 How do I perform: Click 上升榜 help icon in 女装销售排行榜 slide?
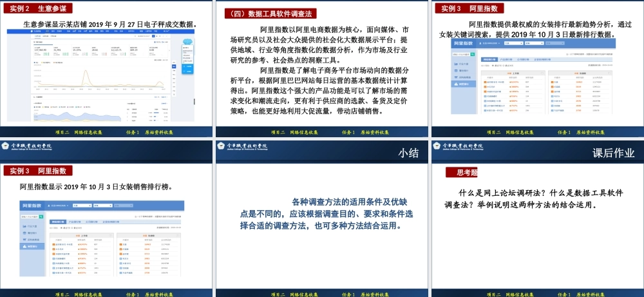coord(111,236)
